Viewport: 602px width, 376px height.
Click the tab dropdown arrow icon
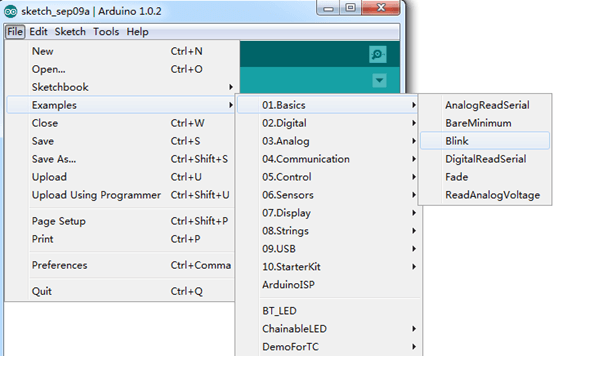click(379, 81)
